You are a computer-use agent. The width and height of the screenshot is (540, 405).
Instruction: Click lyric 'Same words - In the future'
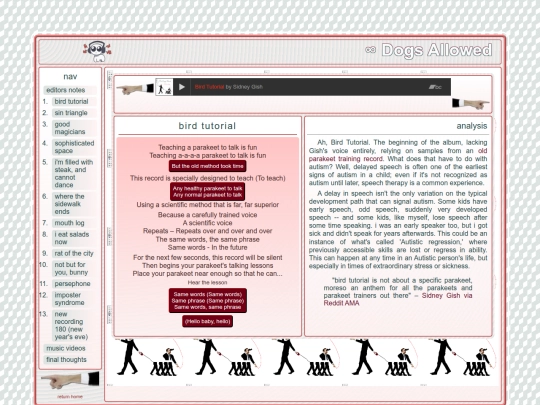tap(208, 248)
